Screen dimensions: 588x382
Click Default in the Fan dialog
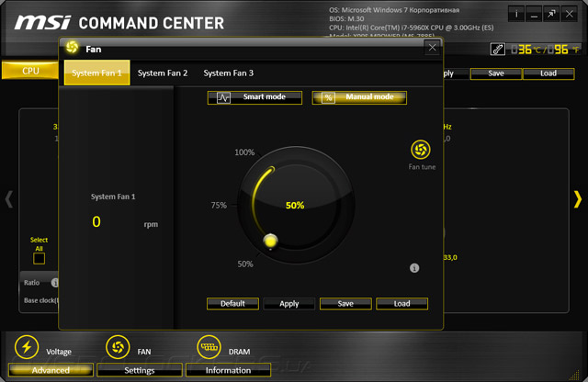coord(232,304)
